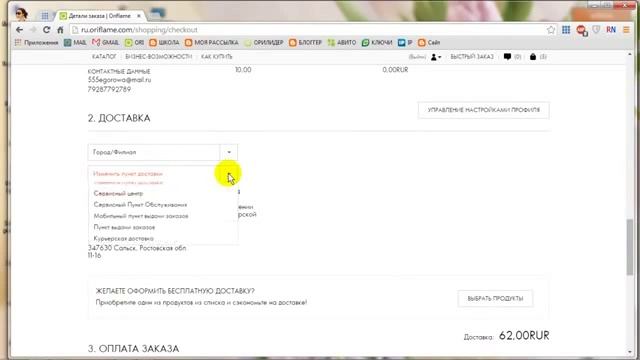Open the БЛОГГЕР bookmark
Screen dimensions: 640x360
point(305,42)
